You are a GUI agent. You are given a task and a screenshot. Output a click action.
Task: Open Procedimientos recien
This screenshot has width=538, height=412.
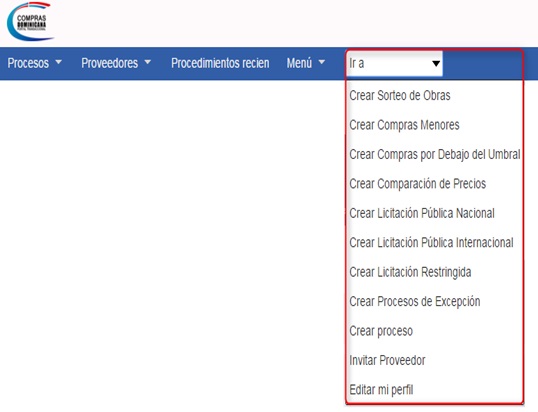point(220,63)
